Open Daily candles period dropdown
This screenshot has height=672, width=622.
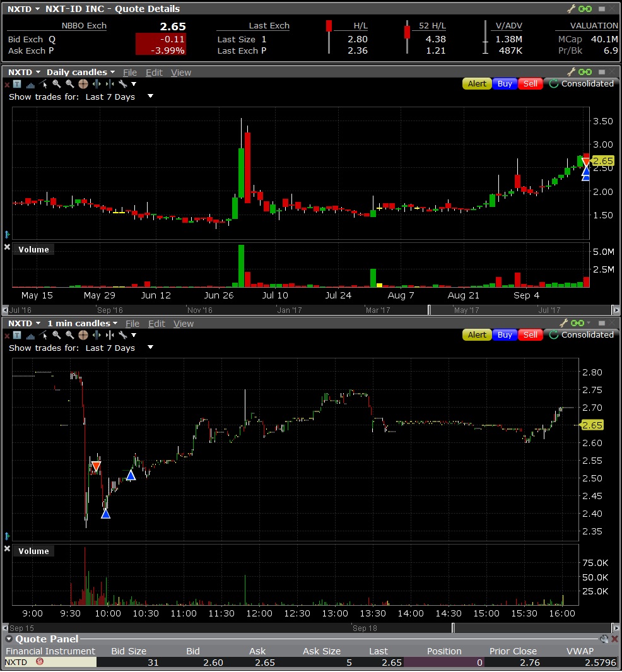[113, 73]
